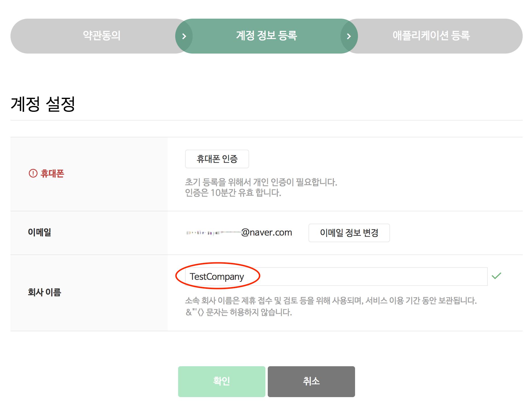Confirm with the 확인 button
The width and height of the screenshot is (532, 407).
221,381
